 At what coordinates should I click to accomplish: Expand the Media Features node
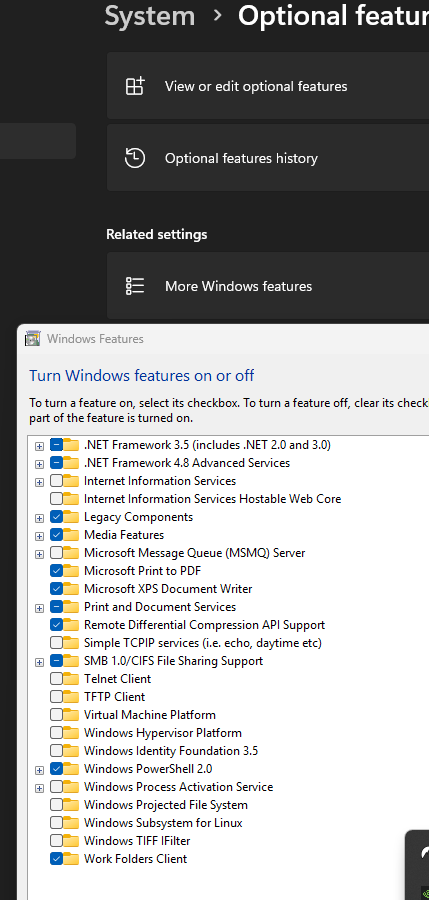tap(39, 536)
